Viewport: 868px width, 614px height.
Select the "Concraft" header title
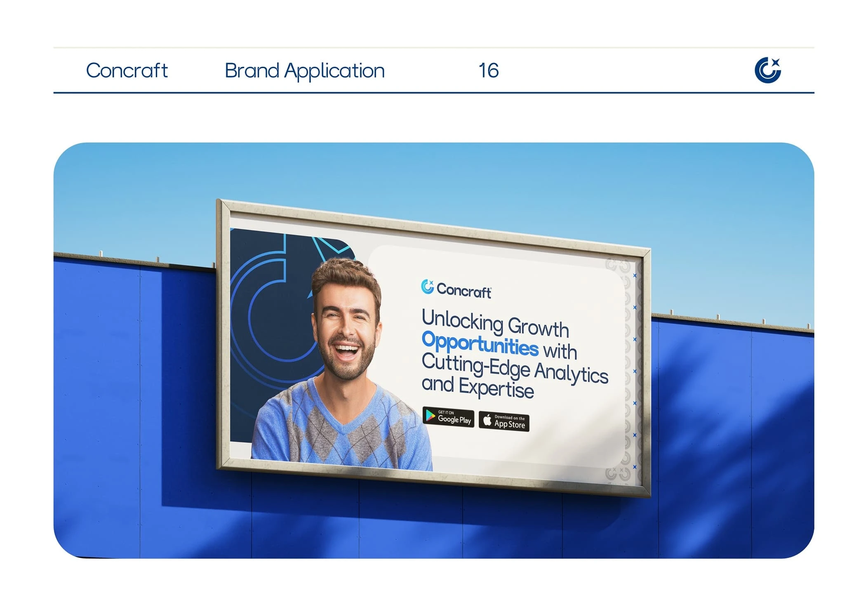127,71
